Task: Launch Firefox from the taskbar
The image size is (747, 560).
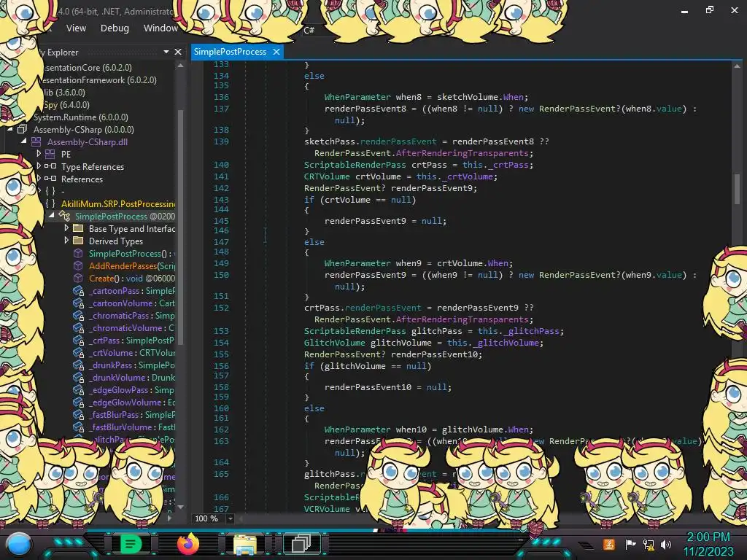Action: 187,544
